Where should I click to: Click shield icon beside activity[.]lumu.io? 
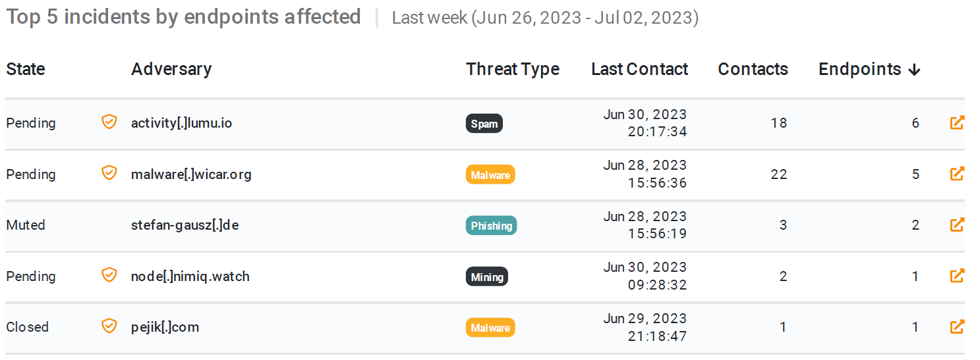pyautogui.click(x=109, y=122)
